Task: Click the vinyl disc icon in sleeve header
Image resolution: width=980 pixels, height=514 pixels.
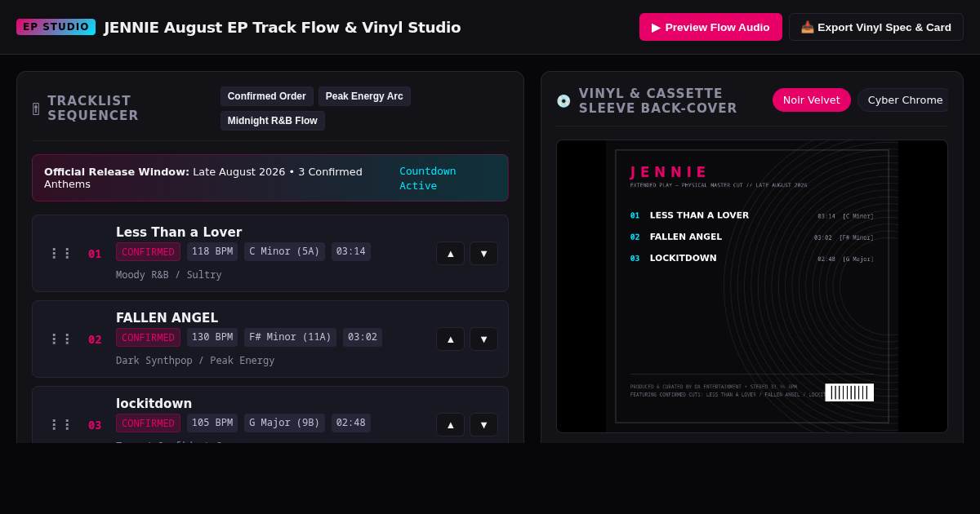Action: (x=563, y=101)
